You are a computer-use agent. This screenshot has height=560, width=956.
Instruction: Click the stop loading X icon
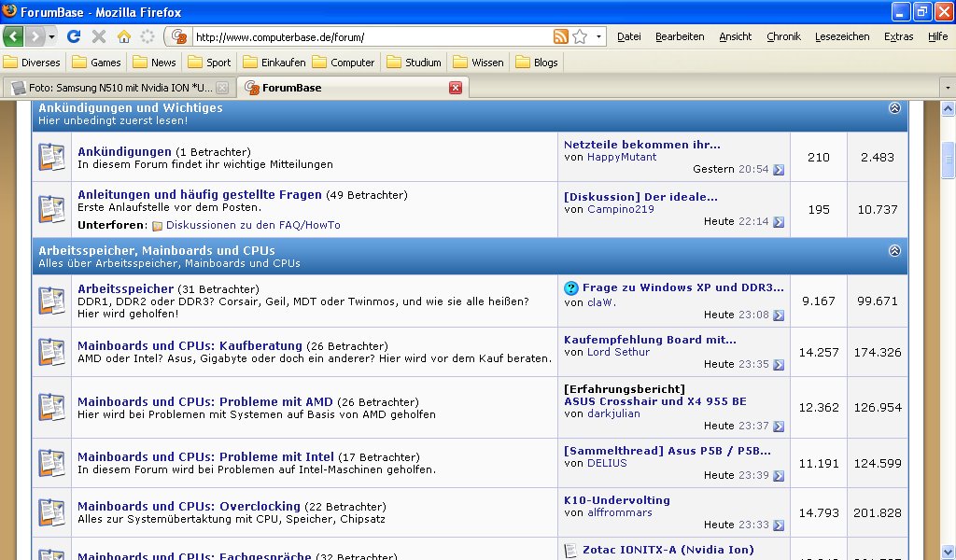tap(99, 36)
